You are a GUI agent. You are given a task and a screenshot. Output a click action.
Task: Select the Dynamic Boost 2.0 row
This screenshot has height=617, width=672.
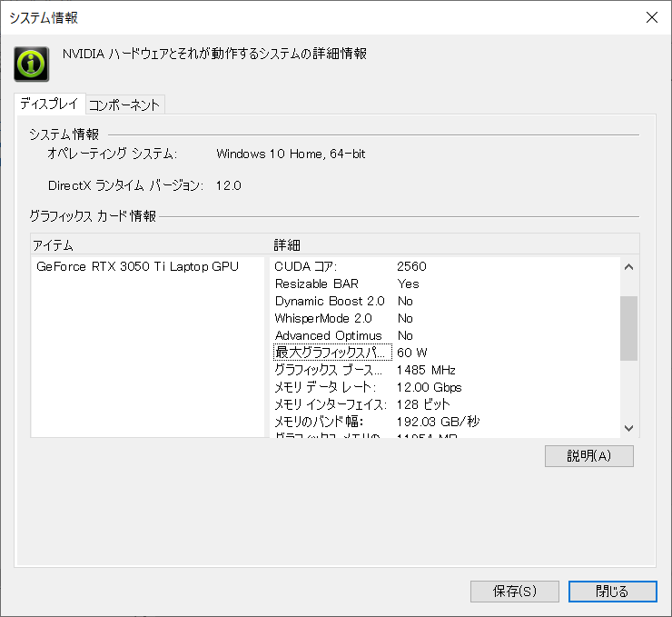(x=330, y=301)
